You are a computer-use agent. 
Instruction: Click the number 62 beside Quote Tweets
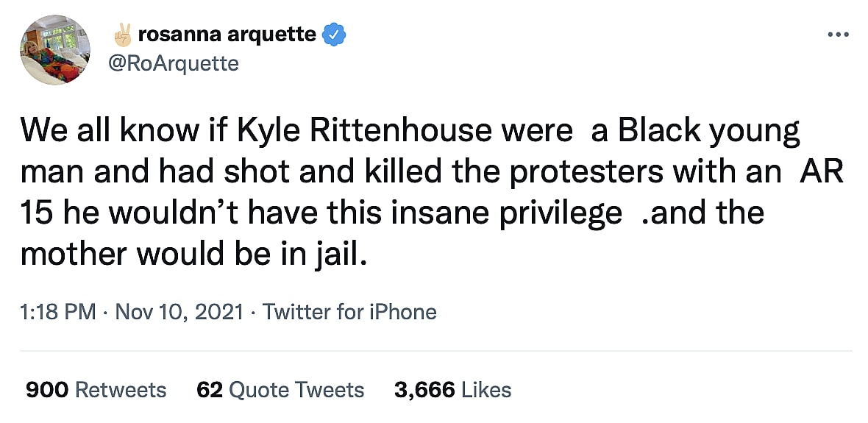pos(210,389)
